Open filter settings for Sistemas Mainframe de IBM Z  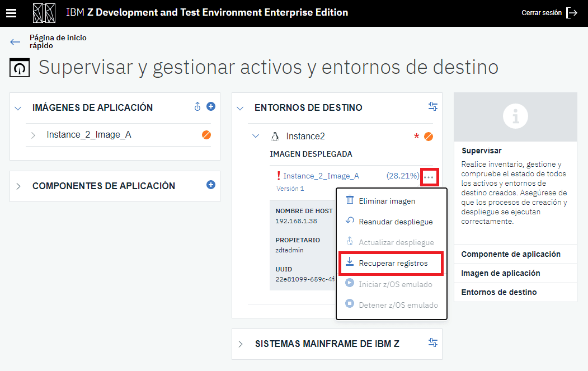(432, 342)
